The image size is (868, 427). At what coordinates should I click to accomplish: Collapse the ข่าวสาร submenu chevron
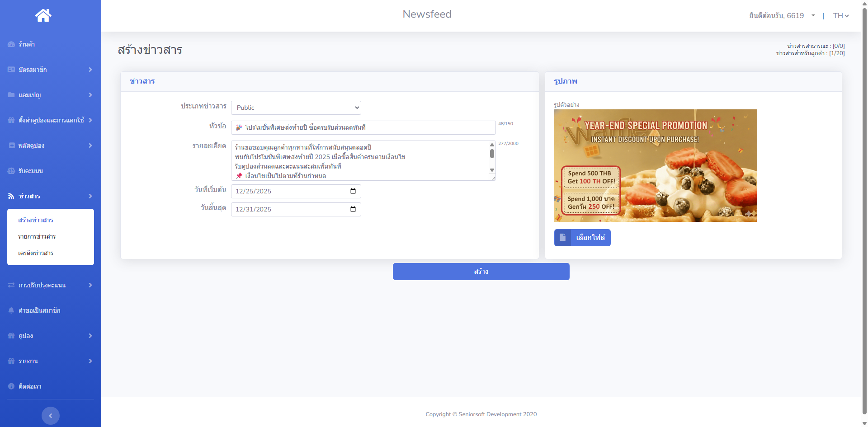[x=90, y=196]
